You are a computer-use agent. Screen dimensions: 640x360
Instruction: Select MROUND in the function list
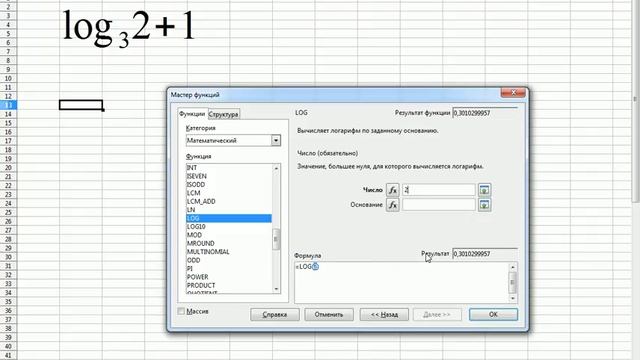point(229,243)
